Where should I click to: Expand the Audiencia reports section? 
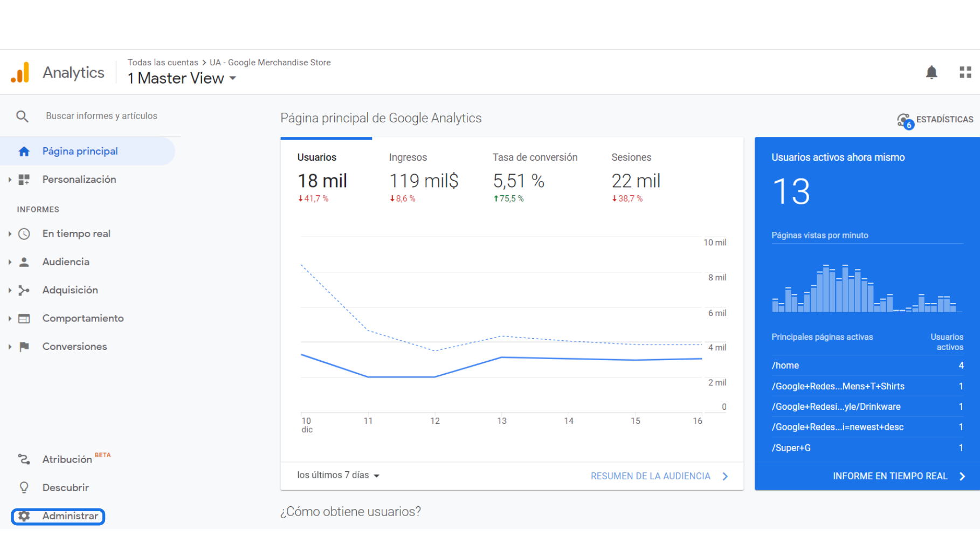[10, 262]
